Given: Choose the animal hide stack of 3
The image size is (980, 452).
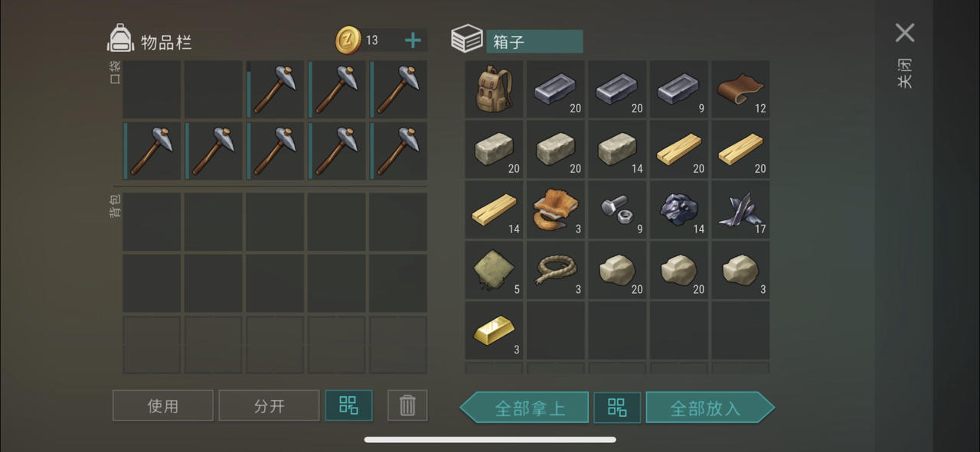Looking at the screenshot, I should [556, 210].
